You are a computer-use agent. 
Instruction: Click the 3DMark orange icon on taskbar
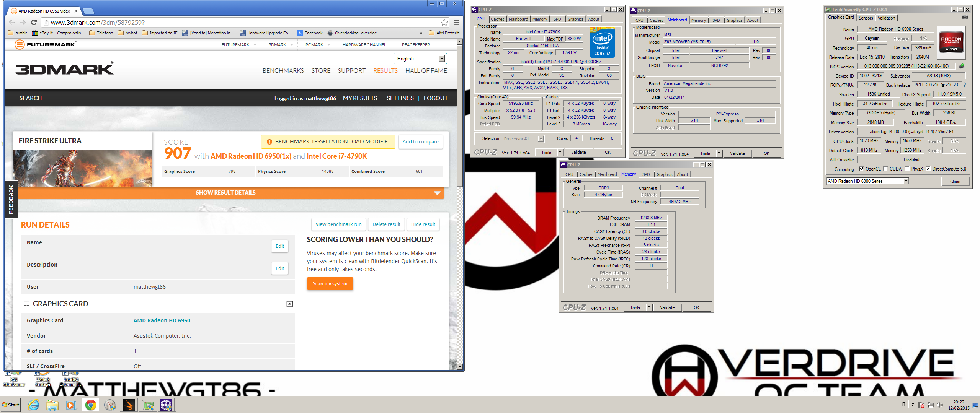pyautogui.click(x=129, y=405)
